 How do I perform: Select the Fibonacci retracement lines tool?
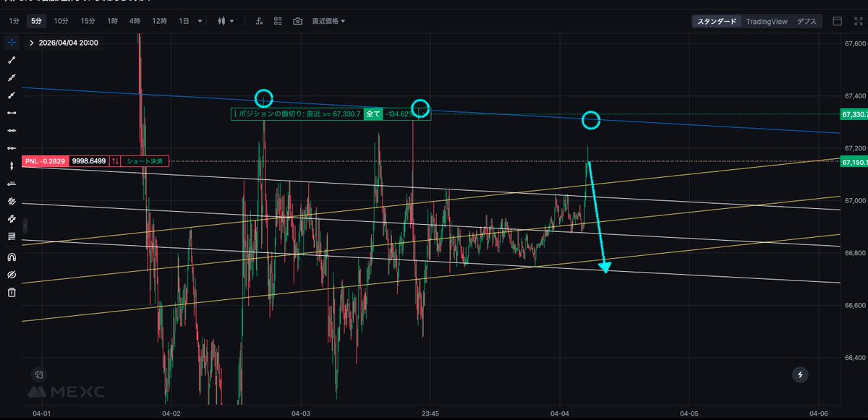tap(12, 236)
